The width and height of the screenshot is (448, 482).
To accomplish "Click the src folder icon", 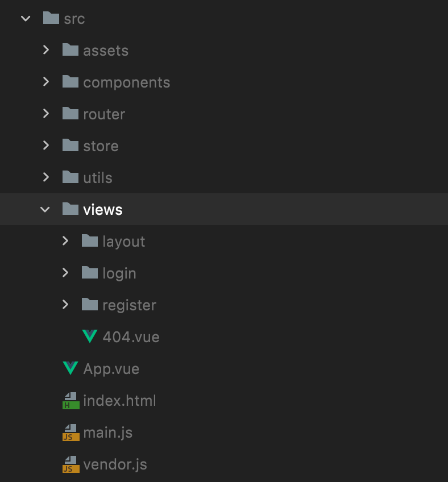I will (51, 18).
